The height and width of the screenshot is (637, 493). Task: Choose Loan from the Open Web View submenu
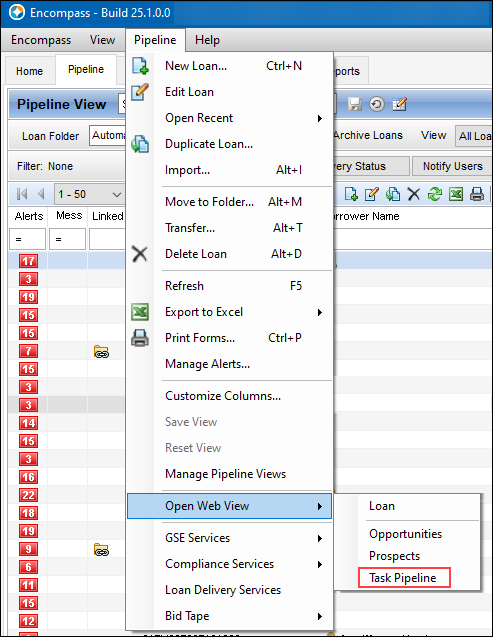click(382, 506)
